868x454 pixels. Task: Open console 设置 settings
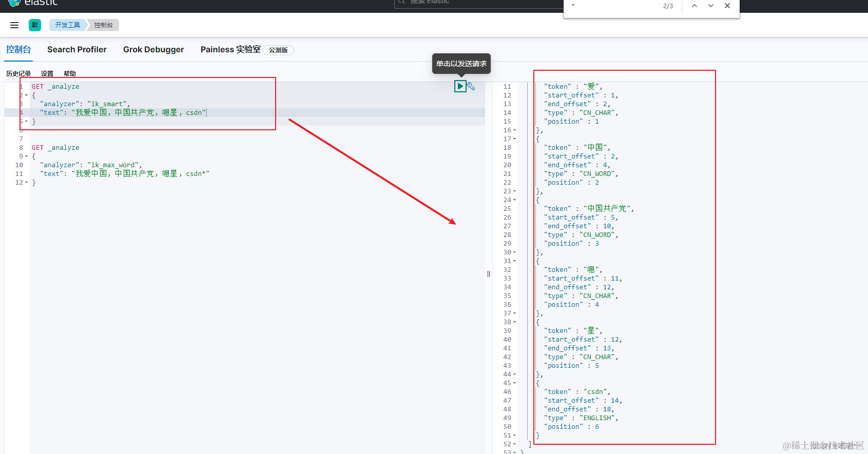47,74
